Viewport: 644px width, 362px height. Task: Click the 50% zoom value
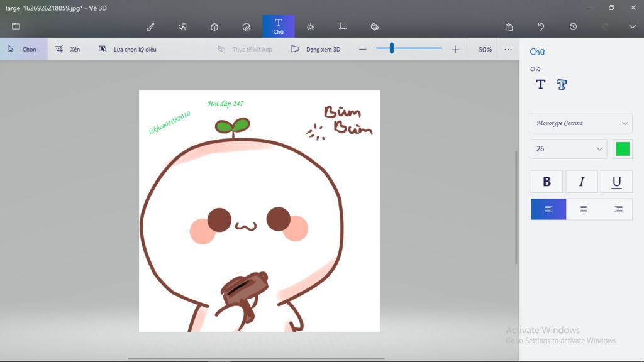pyautogui.click(x=485, y=49)
